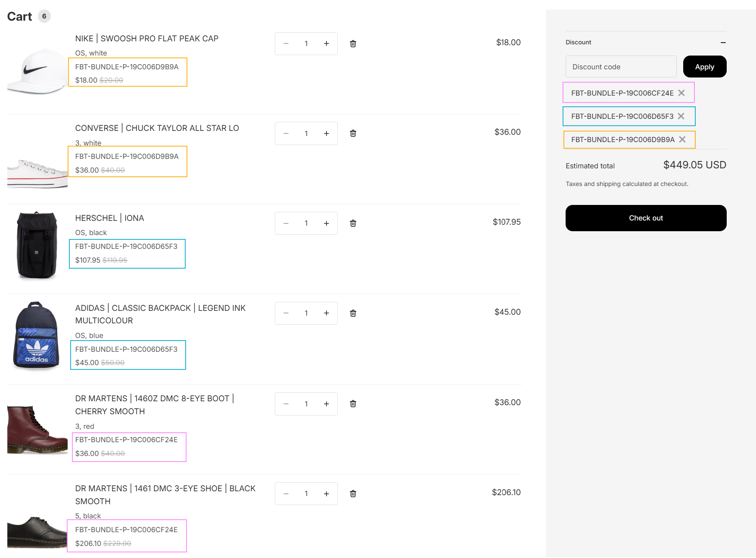The image size is (756, 558).
Task: Decrease quantity of Herschel Iona backpack
Action: click(x=286, y=223)
